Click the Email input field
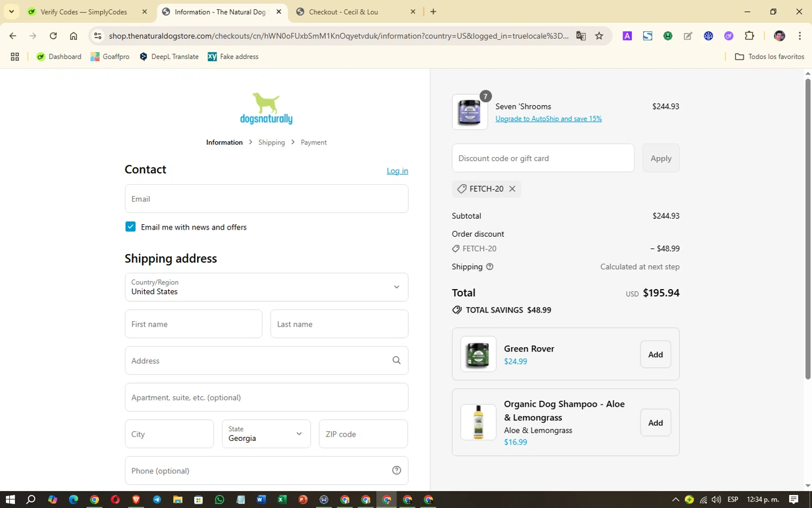812x508 pixels. tap(266, 198)
